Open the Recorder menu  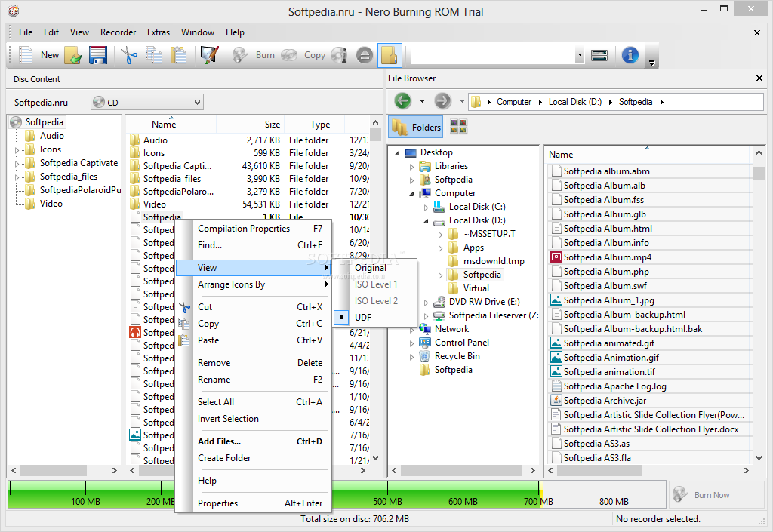[x=118, y=32]
